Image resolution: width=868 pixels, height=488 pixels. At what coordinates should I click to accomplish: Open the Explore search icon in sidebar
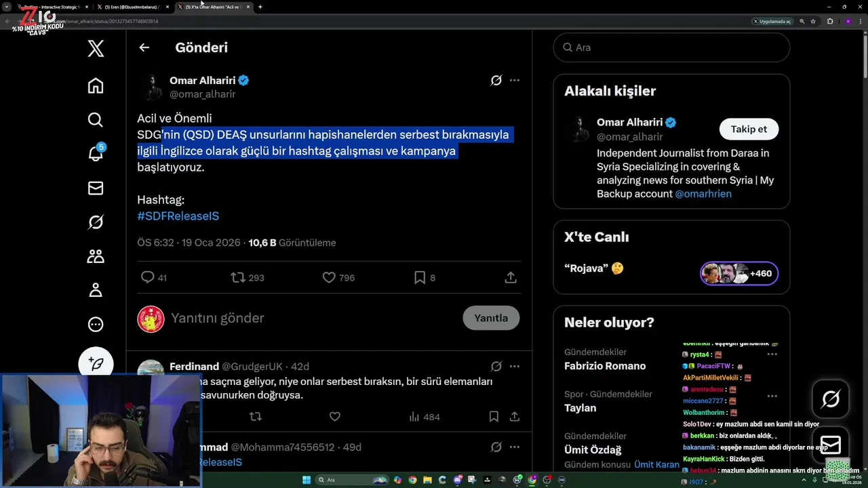click(x=96, y=120)
